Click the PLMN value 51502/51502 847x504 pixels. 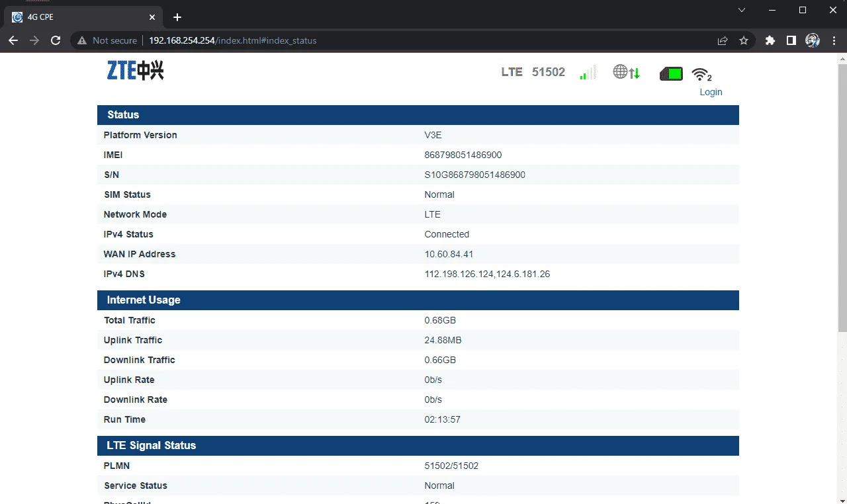point(451,466)
